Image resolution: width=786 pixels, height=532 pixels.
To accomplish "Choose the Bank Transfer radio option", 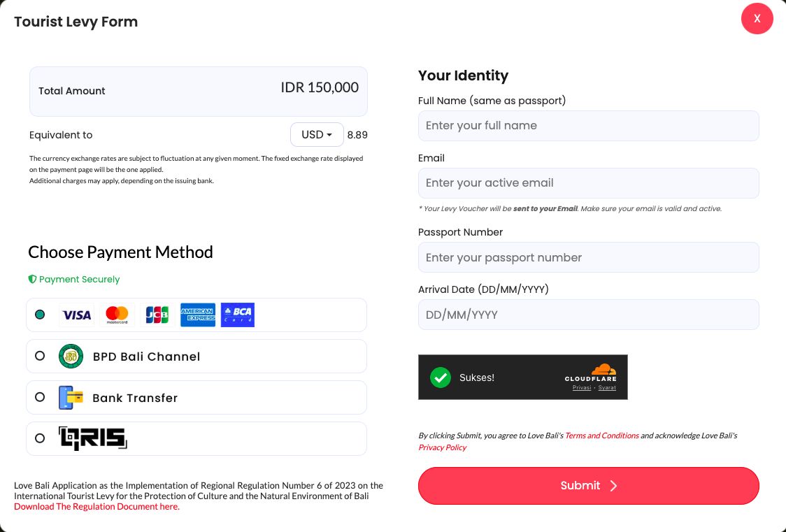I will click(40, 397).
